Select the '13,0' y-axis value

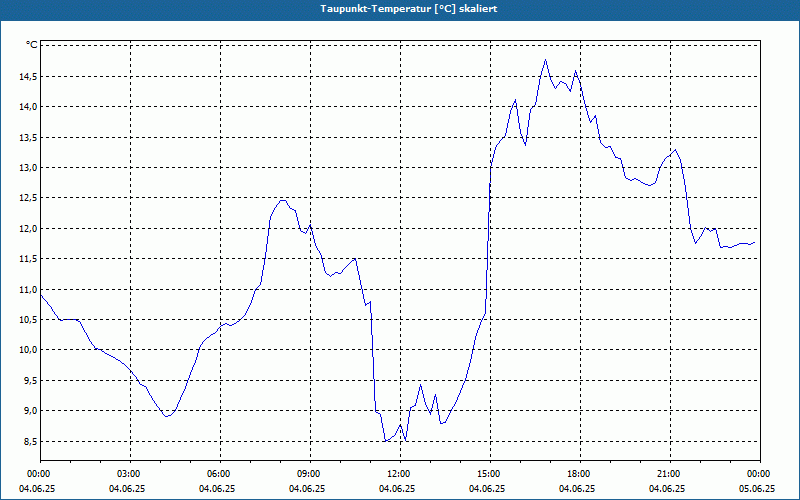[28, 167]
